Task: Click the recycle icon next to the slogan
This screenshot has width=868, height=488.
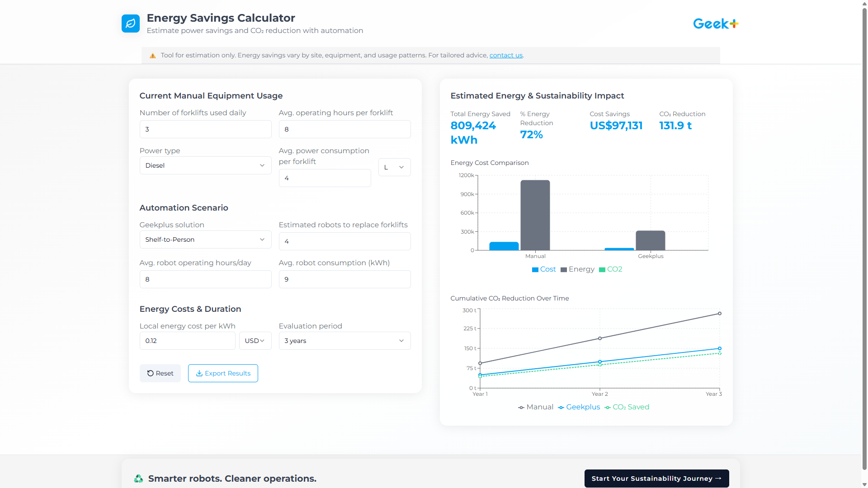Action: pos(138,479)
